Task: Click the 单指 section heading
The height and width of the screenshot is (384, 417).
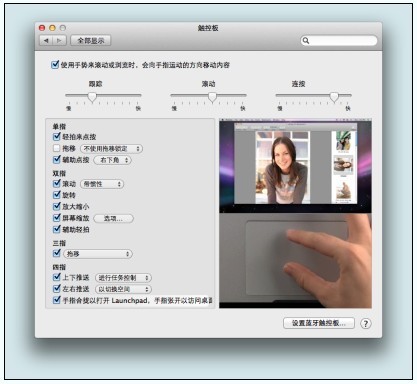Action: (59, 127)
